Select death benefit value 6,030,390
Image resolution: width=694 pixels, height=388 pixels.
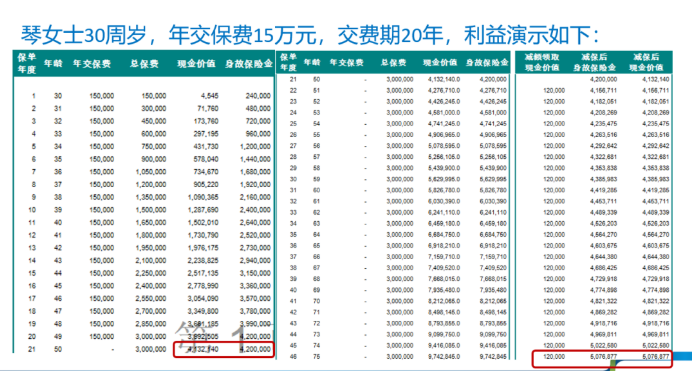(493, 201)
